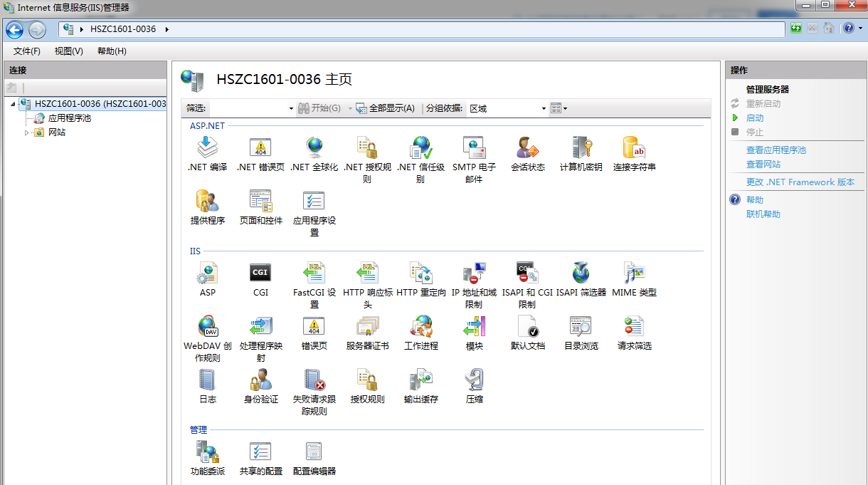The width and height of the screenshot is (868, 485).
Task: Click the 帮助 link in actions pane
Action: pos(755,200)
